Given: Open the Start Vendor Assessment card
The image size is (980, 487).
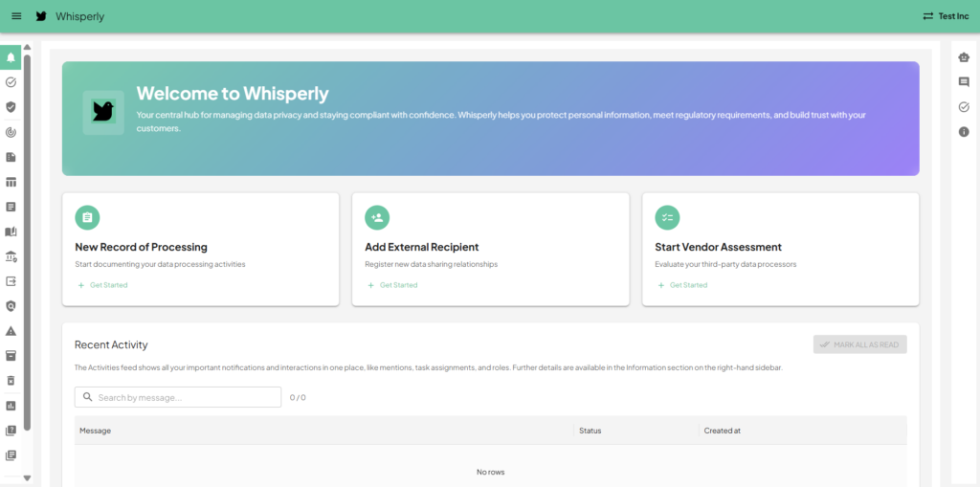Looking at the screenshot, I should click(781, 250).
